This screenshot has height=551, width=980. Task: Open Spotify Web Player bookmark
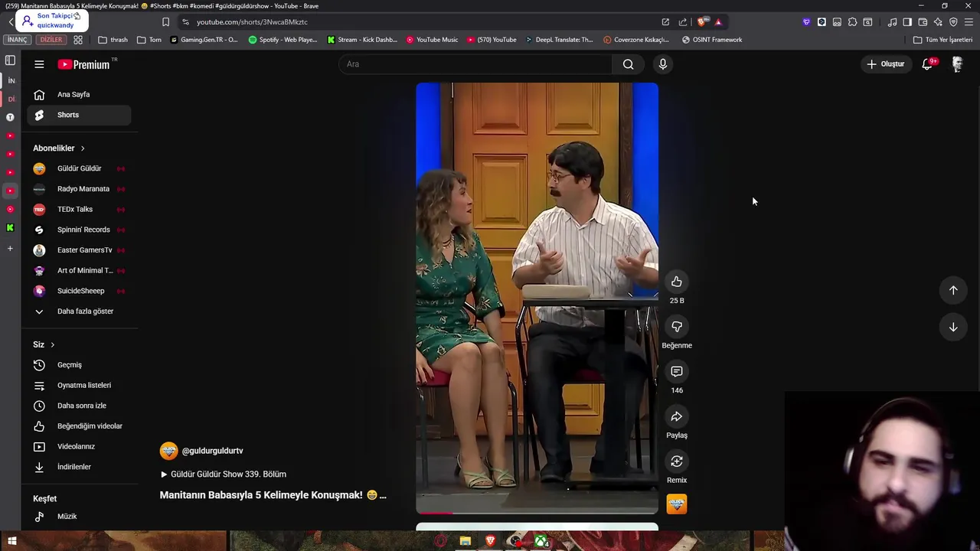(x=283, y=40)
